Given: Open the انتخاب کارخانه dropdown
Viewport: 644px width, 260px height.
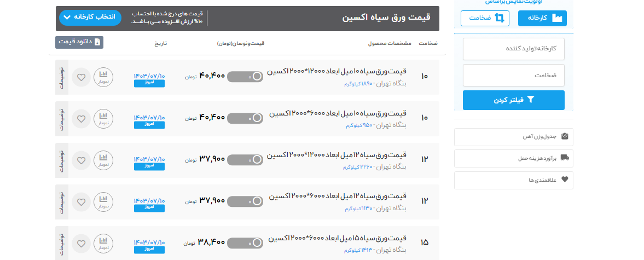Looking at the screenshot, I should [x=90, y=17].
